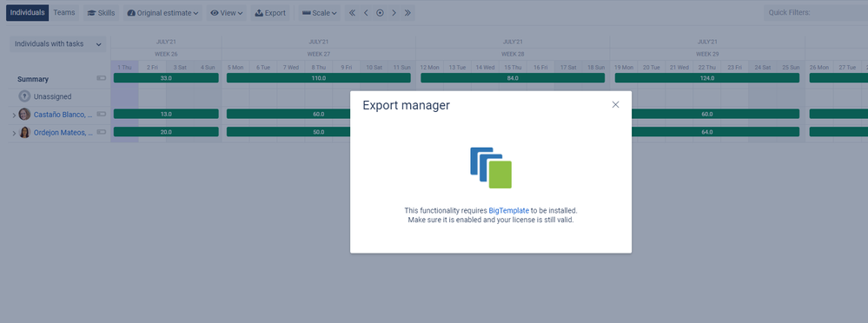
Task: Open the BigTemplate link
Action: click(509, 211)
